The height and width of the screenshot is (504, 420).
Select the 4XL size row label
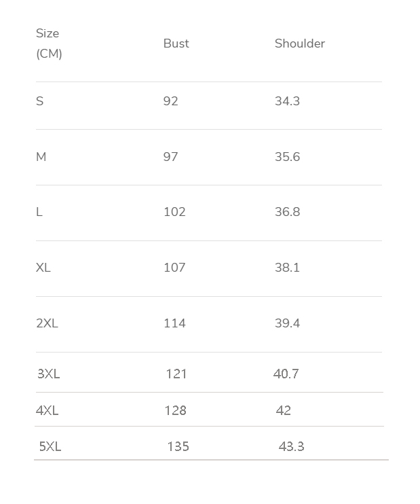[x=47, y=410]
